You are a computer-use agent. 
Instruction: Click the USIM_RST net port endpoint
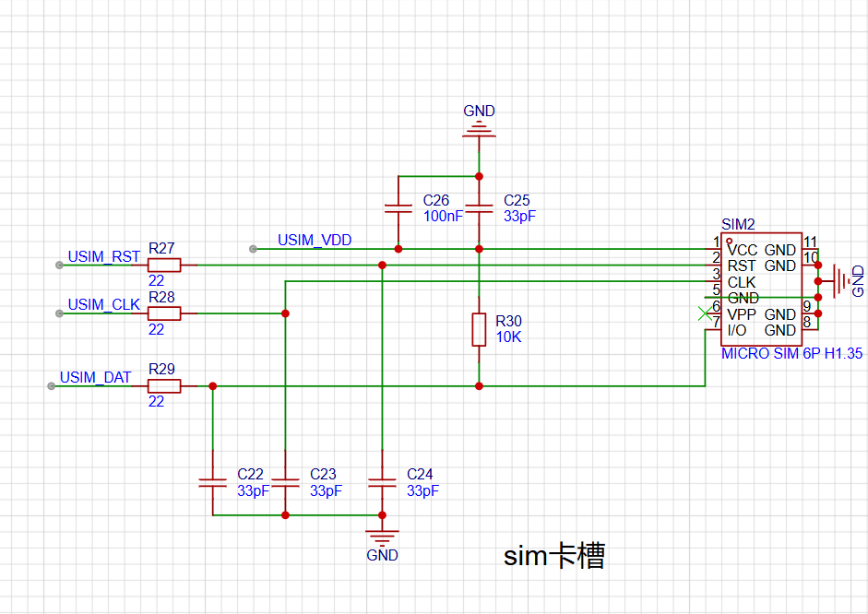tap(59, 265)
